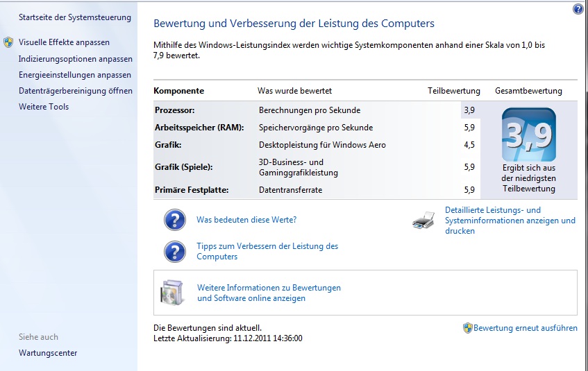Open the help icon at top right
The image size is (588, 371).
click(578, 9)
